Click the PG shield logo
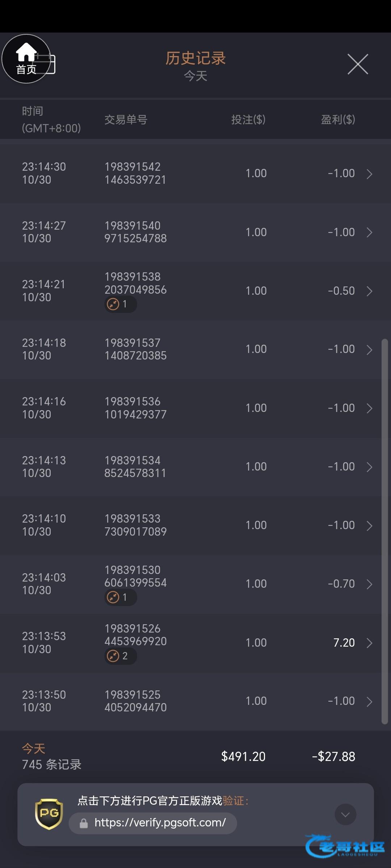Viewport: 391px width, 868px height. click(49, 814)
